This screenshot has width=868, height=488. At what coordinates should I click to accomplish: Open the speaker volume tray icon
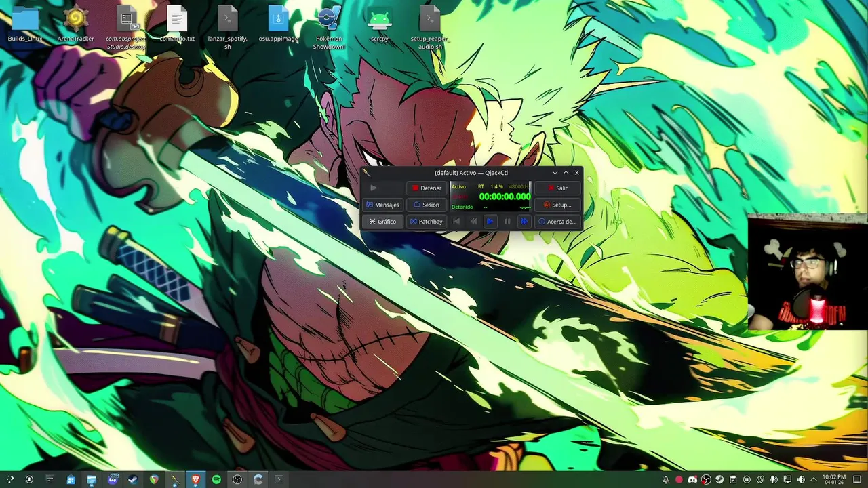(x=801, y=480)
